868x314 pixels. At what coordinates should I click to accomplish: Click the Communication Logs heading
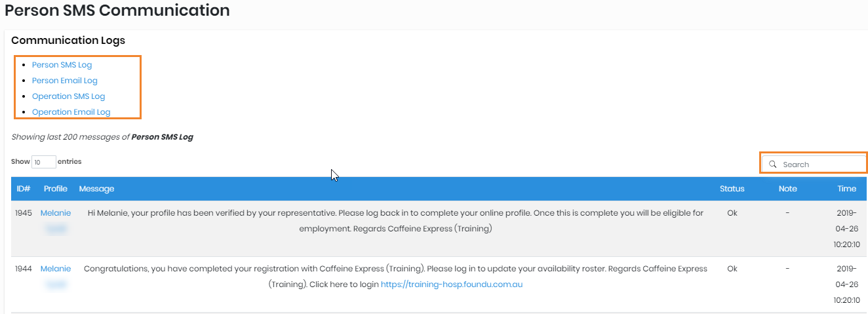click(68, 41)
